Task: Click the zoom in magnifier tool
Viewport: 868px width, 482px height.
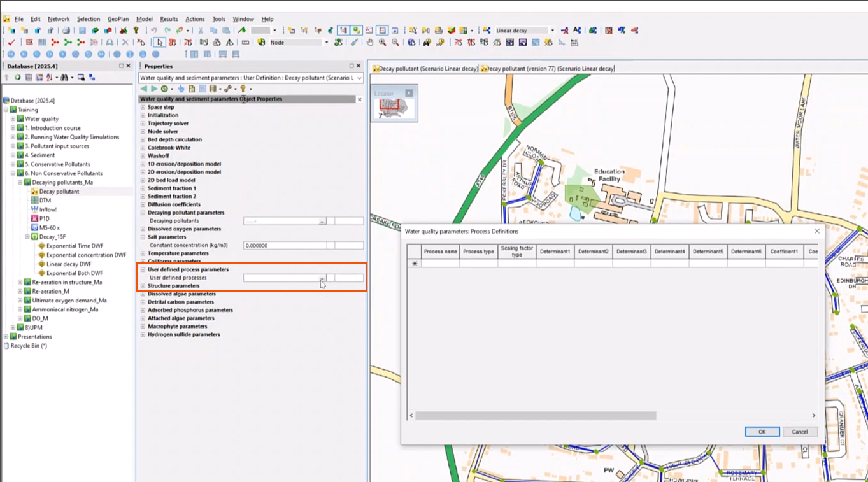Action: tap(382, 43)
